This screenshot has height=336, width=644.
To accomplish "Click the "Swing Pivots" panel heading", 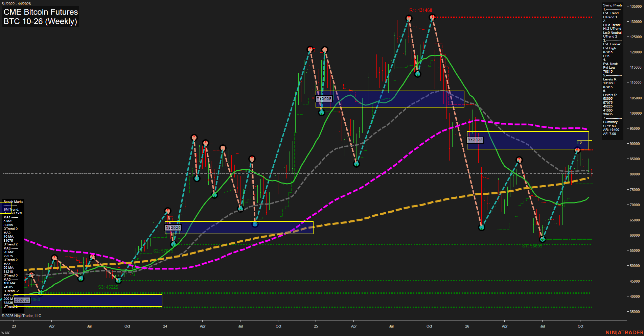I will 613,5.
